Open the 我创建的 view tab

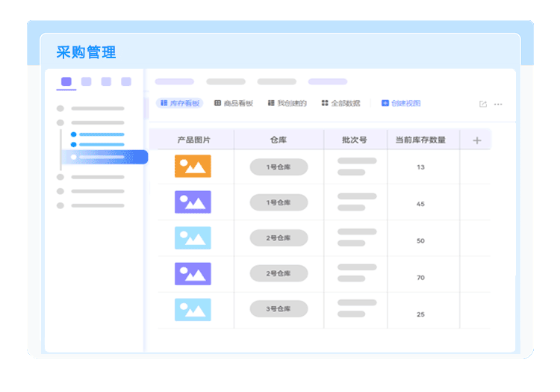287,104
